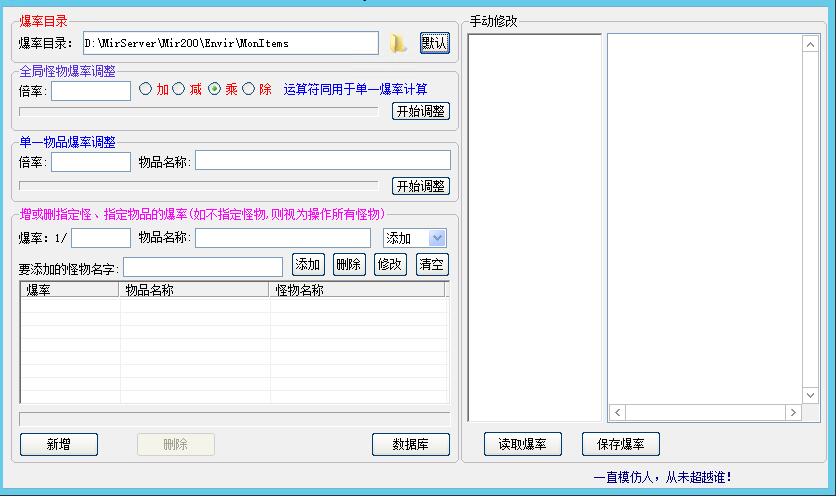This screenshot has width=840, height=498.
Task: Click the 物品名称 column header
Action: [195, 290]
